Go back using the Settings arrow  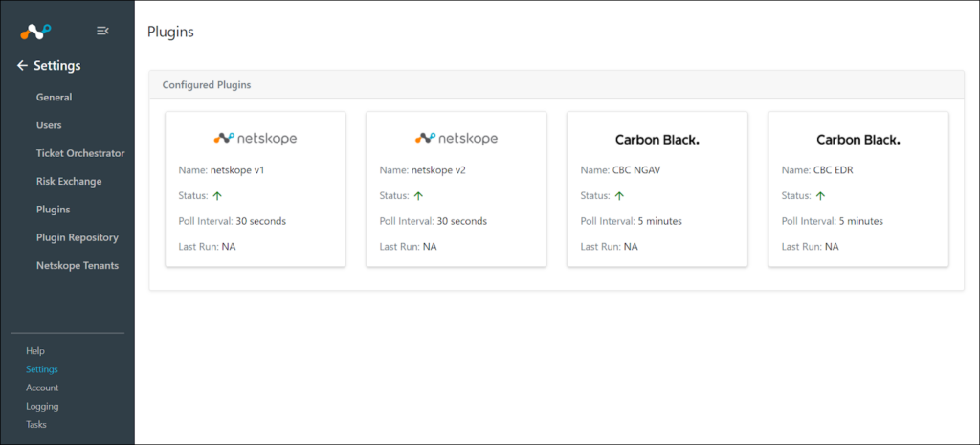click(23, 66)
